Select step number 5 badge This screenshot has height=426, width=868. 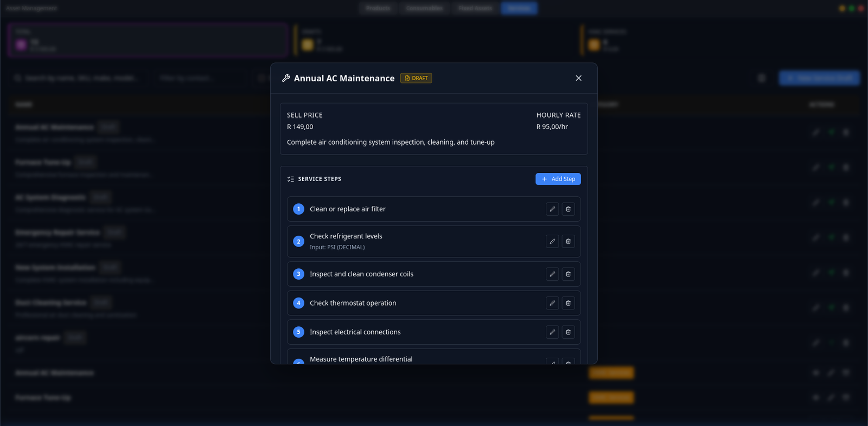[x=298, y=332]
